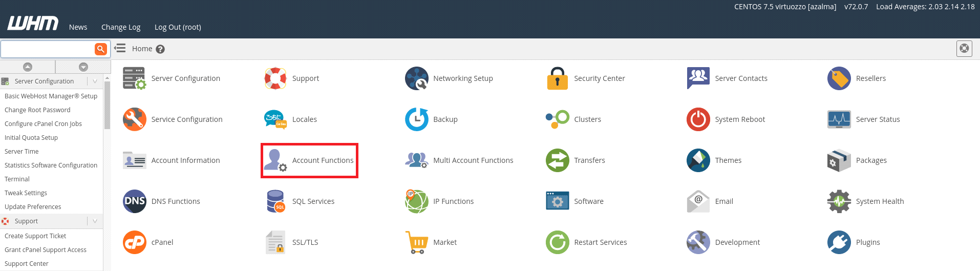Open Terminal sidebar link

coord(17,179)
